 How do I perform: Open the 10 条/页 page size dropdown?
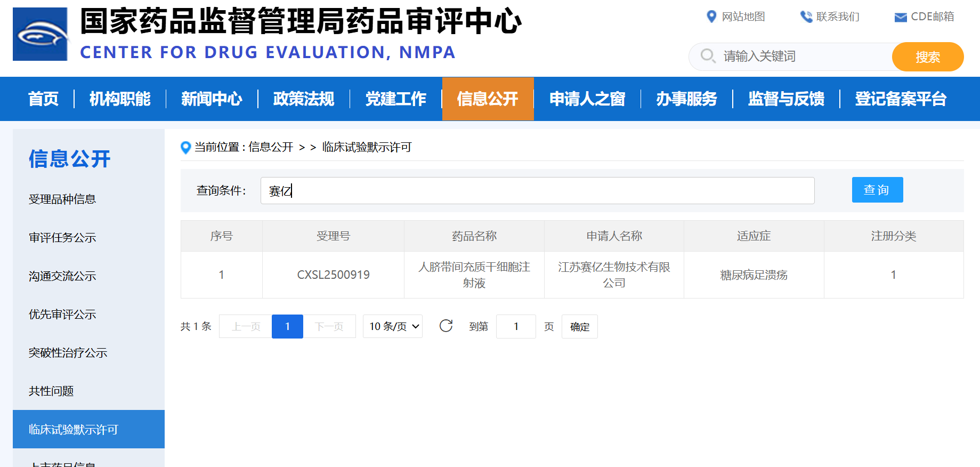coord(393,326)
